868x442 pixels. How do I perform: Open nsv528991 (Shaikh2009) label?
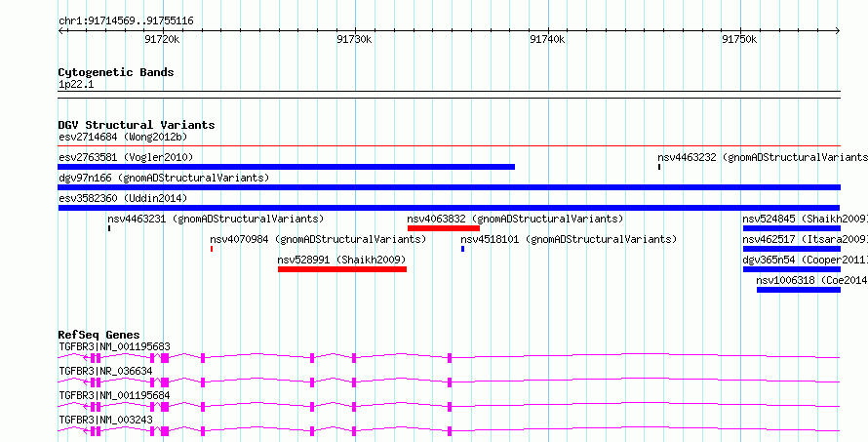click(x=342, y=260)
